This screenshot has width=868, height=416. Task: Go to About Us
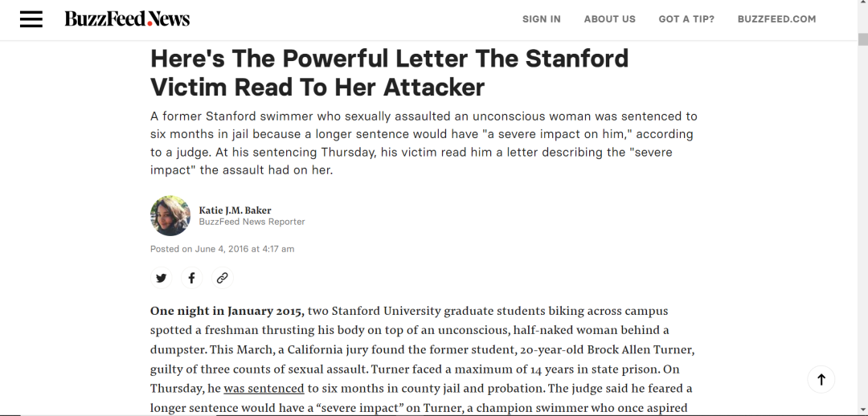609,19
